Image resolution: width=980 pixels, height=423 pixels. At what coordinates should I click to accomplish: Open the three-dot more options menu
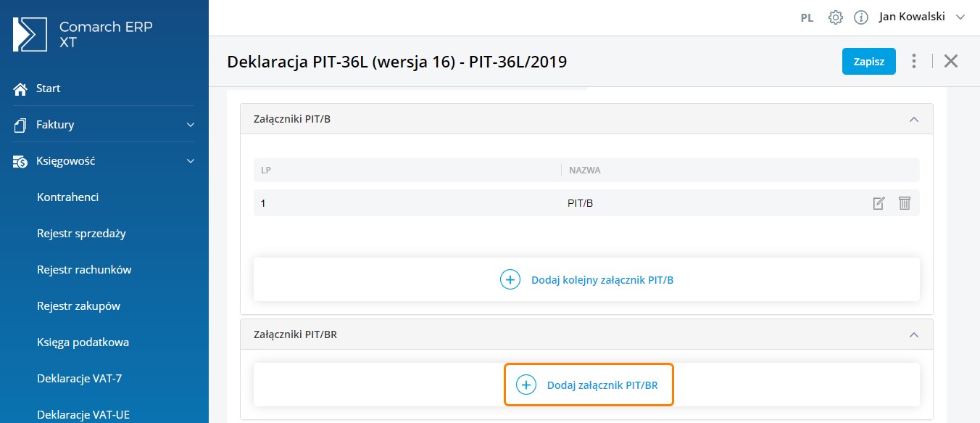tap(914, 61)
